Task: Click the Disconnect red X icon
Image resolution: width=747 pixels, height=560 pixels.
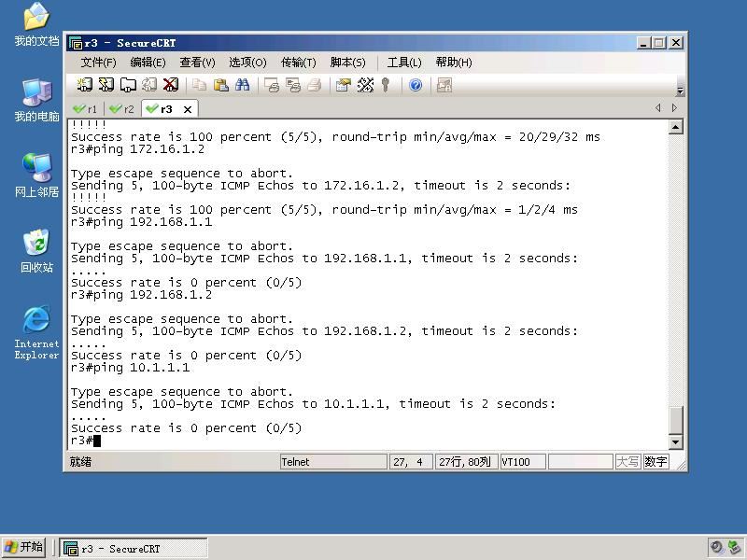Action: coord(170,85)
